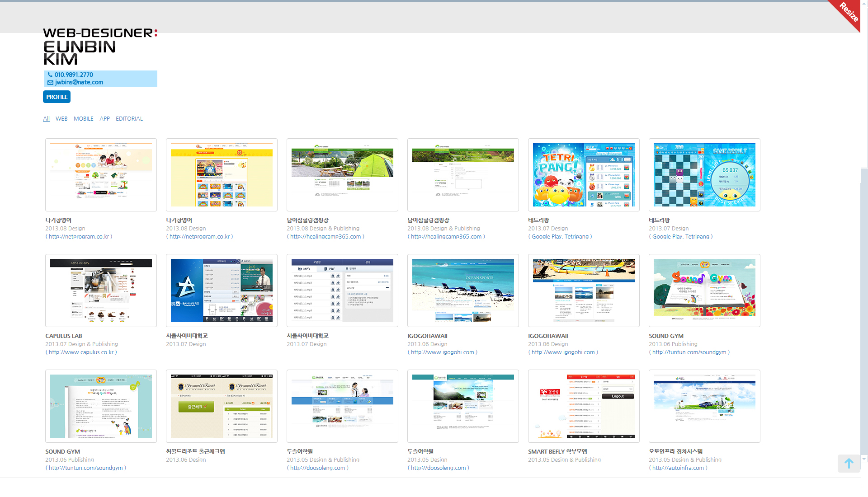Image resolution: width=868 pixels, height=497 pixels.
Task: Show only APP projects
Action: (x=104, y=119)
